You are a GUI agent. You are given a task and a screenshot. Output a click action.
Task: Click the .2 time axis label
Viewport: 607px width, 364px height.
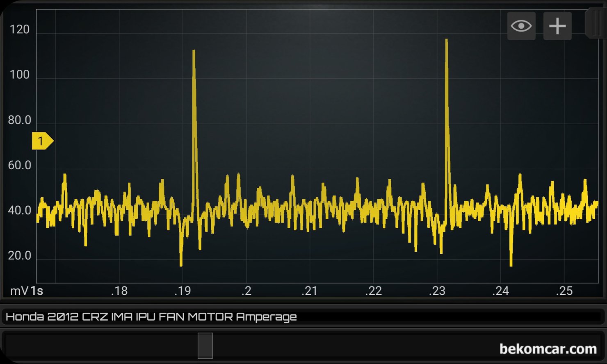(246, 291)
